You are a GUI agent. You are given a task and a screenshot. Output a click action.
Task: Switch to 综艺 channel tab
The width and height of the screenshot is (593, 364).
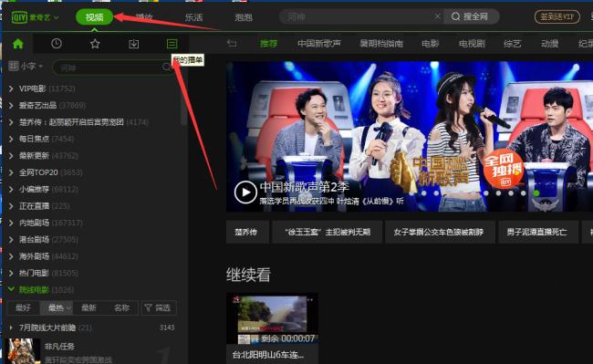(x=513, y=44)
